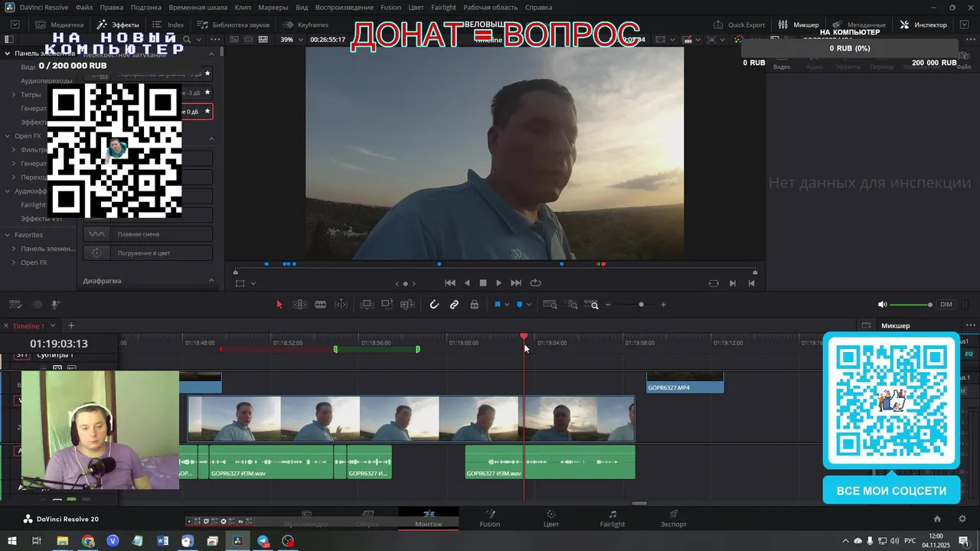Expand the Титры tree item
980x551 pixels.
click(14, 95)
